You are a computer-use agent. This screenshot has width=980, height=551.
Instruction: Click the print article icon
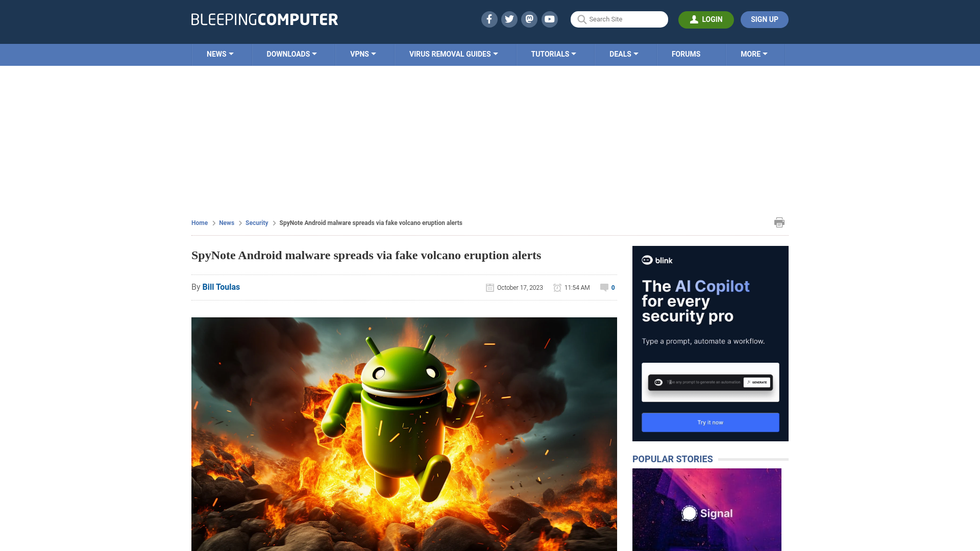[x=779, y=222]
